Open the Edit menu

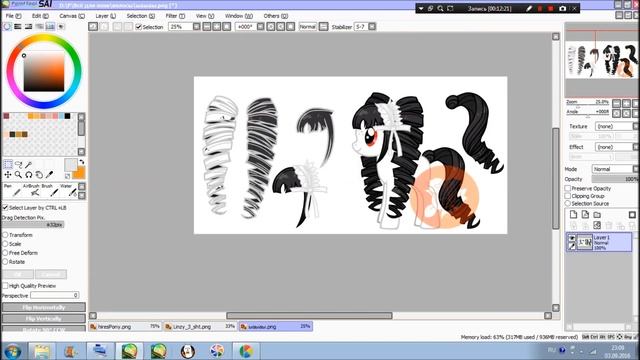coord(40,16)
